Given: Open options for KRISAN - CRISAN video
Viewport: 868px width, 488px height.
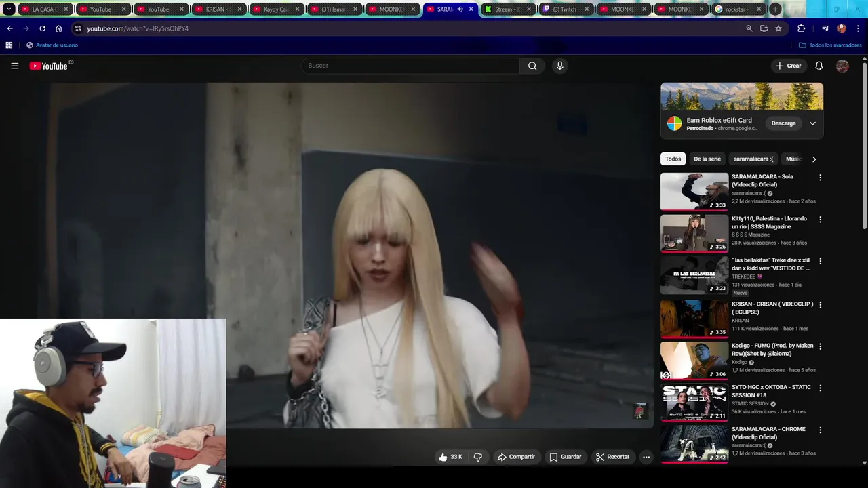Looking at the screenshot, I should (x=820, y=305).
